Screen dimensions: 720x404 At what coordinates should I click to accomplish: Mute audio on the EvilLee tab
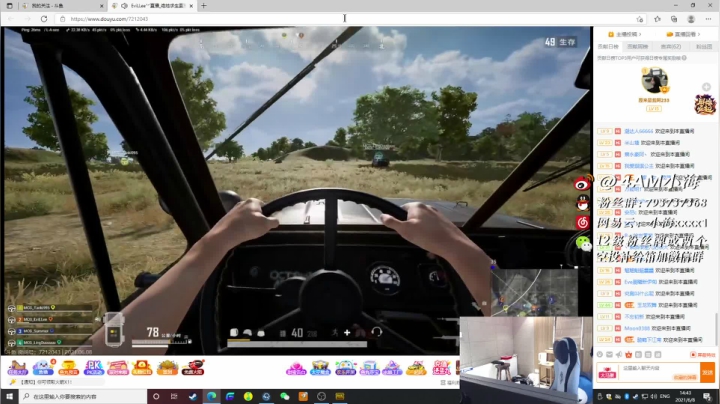point(124,6)
